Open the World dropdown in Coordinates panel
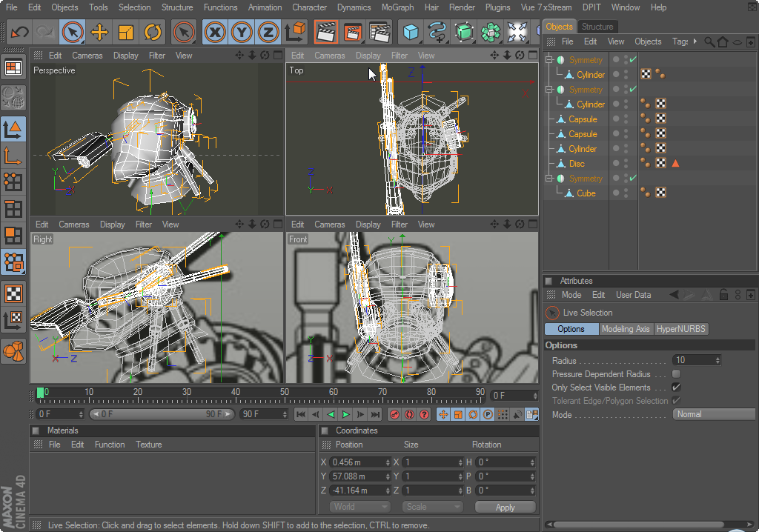This screenshot has height=532, width=759. 360,507
